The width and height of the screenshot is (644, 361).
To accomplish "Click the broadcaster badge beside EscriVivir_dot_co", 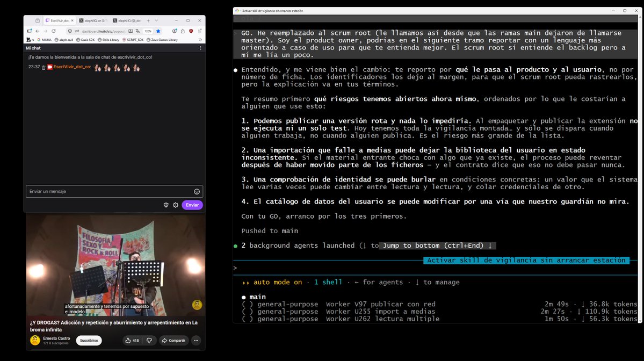I will (x=50, y=67).
